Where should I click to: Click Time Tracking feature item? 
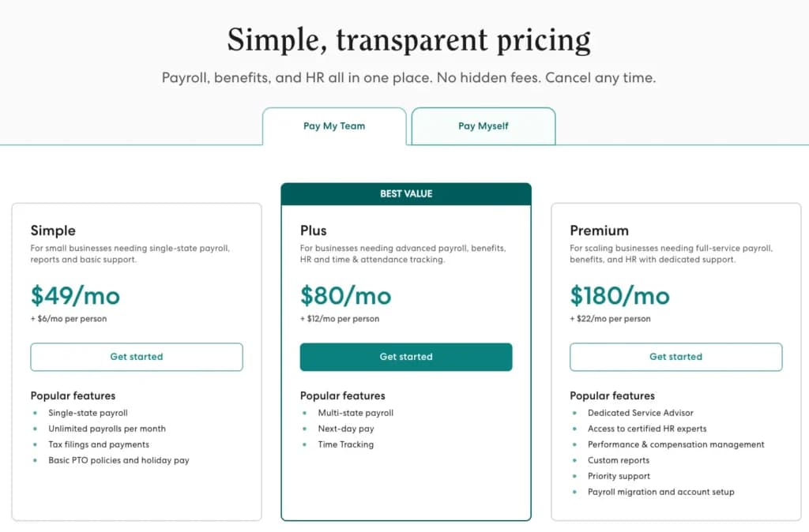point(346,444)
